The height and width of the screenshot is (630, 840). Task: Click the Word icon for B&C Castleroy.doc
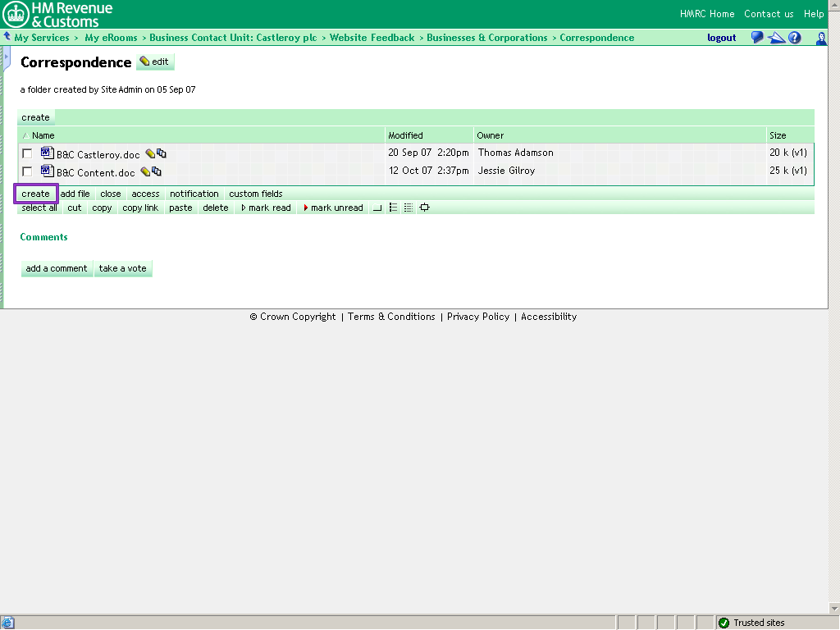pyautogui.click(x=47, y=153)
